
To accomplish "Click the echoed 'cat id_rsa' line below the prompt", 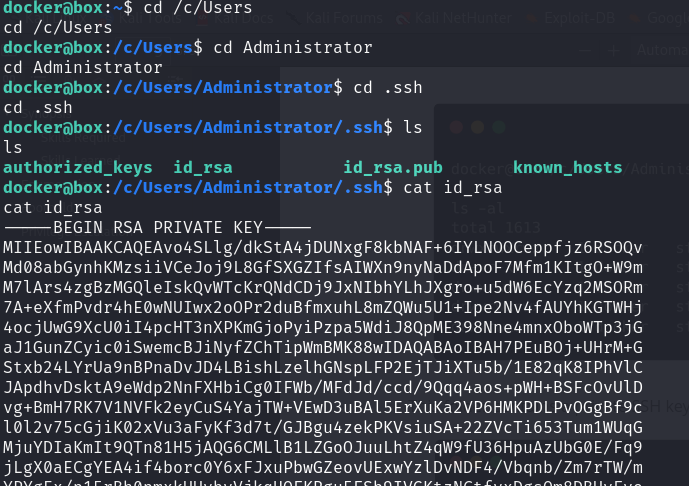I will [x=53, y=208].
